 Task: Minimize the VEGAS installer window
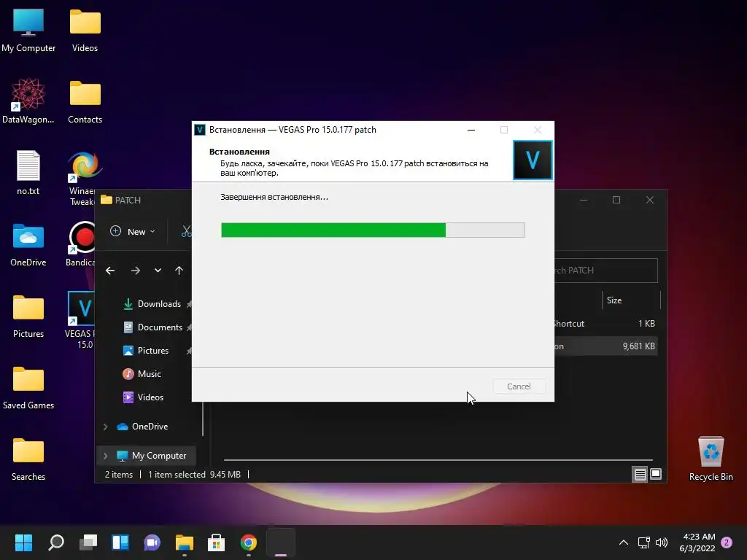471,130
